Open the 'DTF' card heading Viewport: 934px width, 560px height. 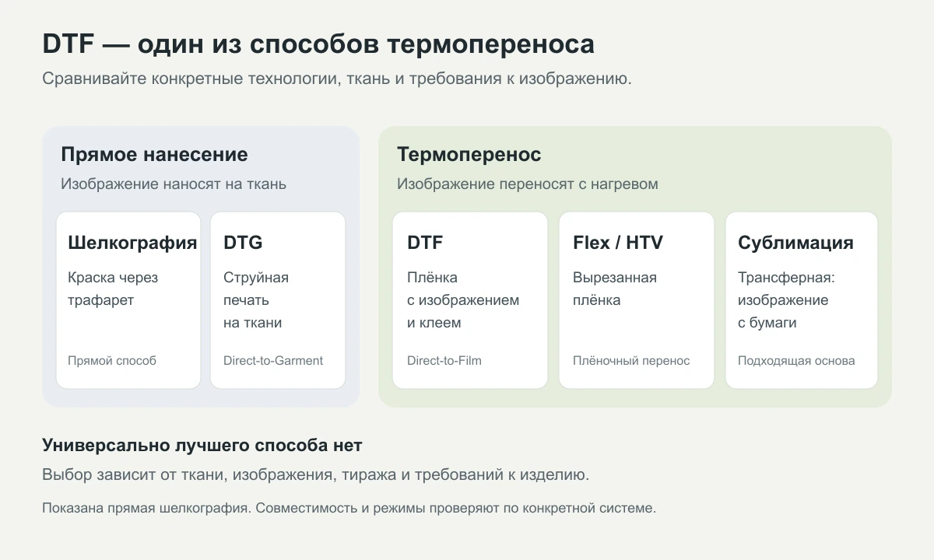425,243
